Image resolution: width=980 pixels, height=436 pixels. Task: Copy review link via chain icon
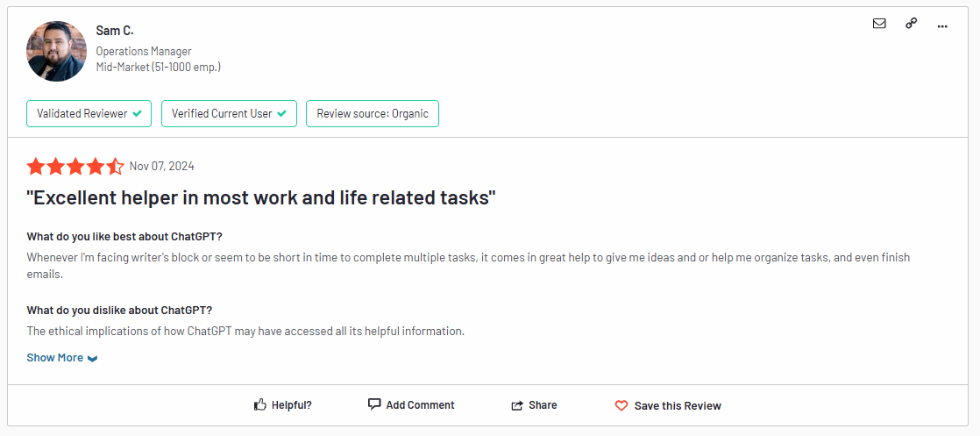pos(912,24)
